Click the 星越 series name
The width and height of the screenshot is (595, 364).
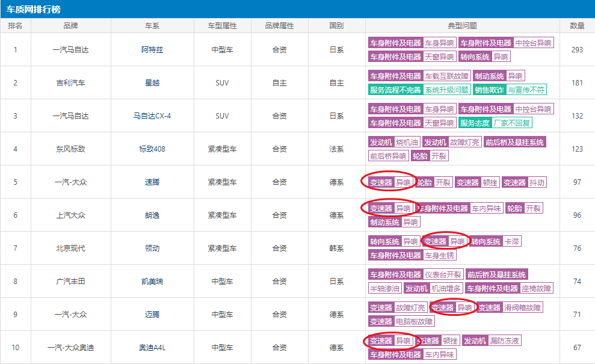coord(152,82)
